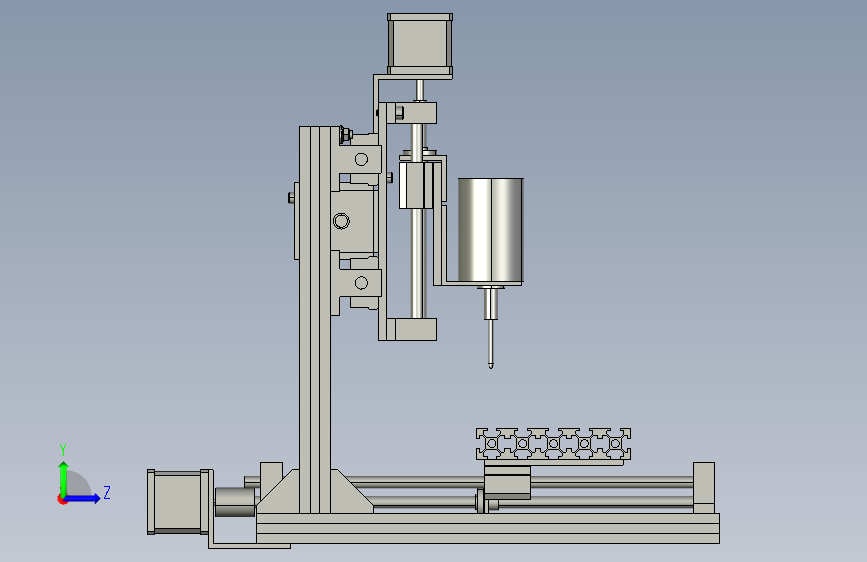The image size is (867, 562).
Task: Click the red origin ball of the coordinate triad
Action: 62,499
